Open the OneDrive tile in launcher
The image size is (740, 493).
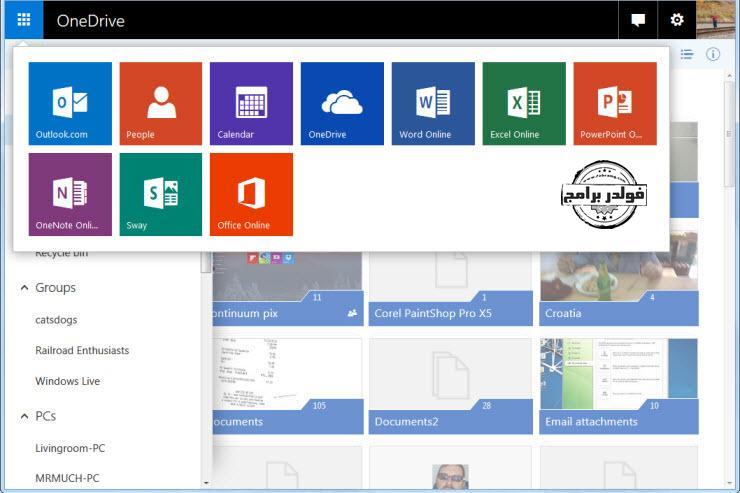(x=342, y=103)
